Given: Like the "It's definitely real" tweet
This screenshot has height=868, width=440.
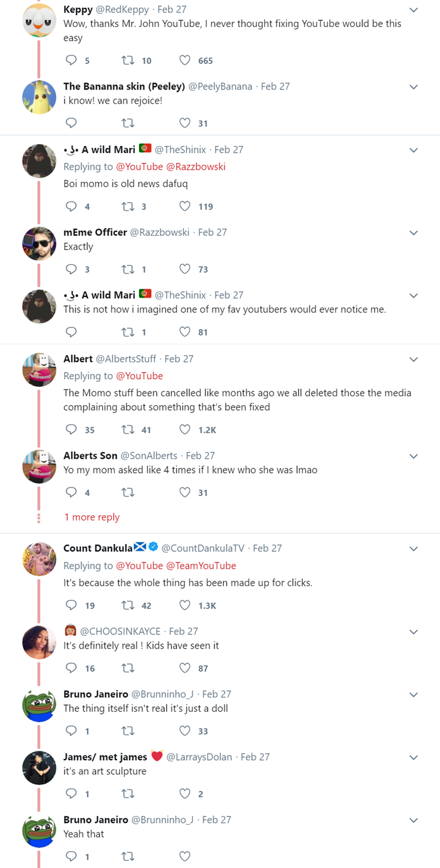Looking at the screenshot, I should coord(185,668).
